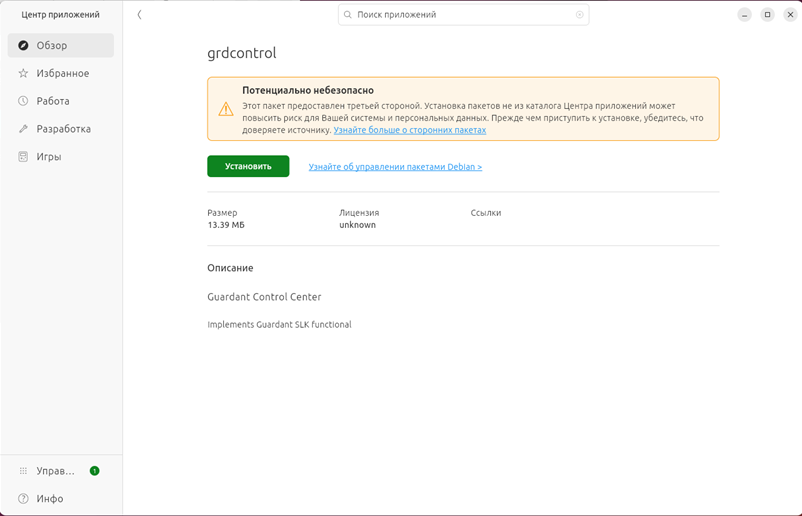This screenshot has height=516, width=802.
Task: Click the magnifier icon in search field
Action: click(x=348, y=15)
